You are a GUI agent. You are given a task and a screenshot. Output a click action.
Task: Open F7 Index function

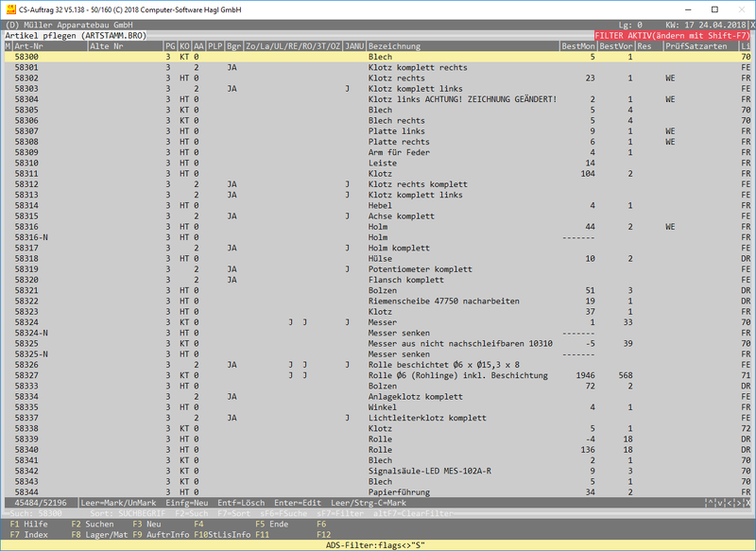click(x=29, y=535)
